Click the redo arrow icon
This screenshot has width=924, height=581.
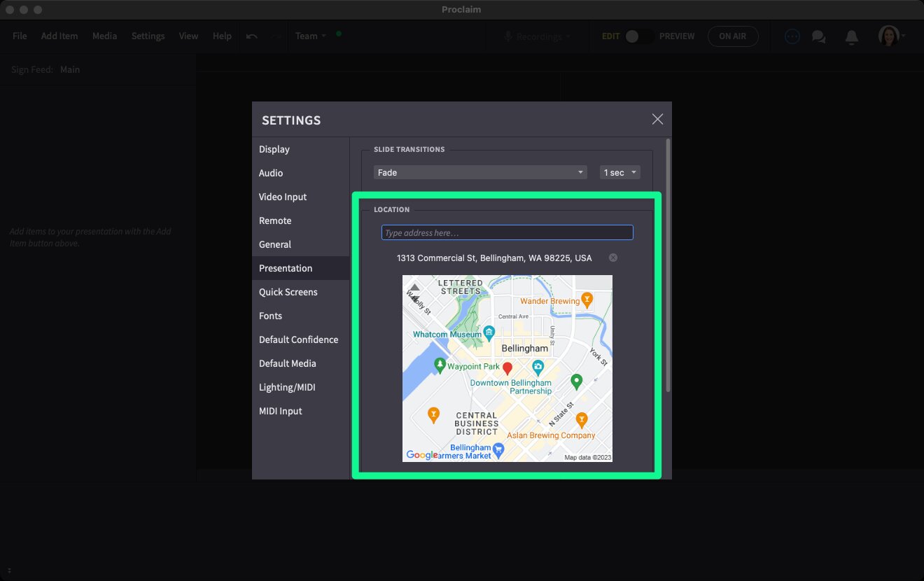point(276,36)
